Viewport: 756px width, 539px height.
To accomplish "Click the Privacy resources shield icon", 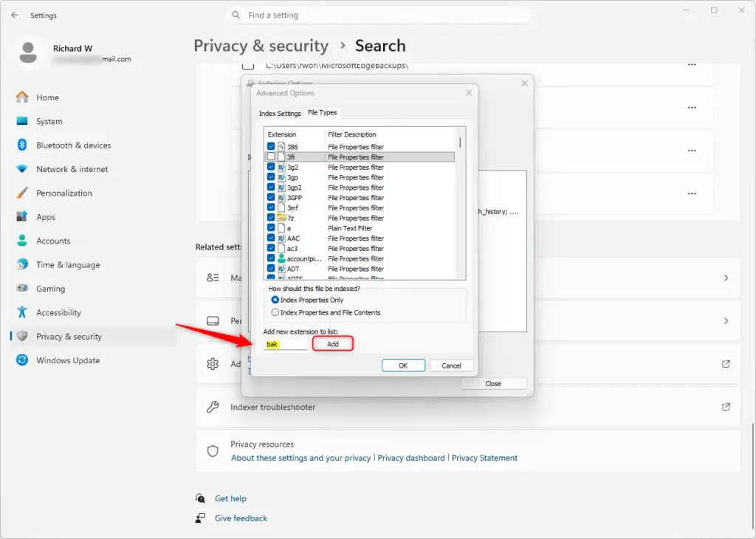I will [213, 451].
